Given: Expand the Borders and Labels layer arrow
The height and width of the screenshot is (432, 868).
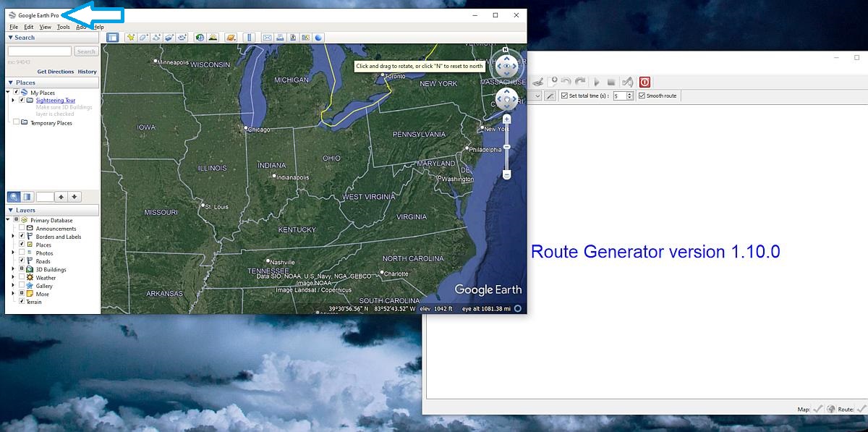Looking at the screenshot, I should [x=14, y=237].
